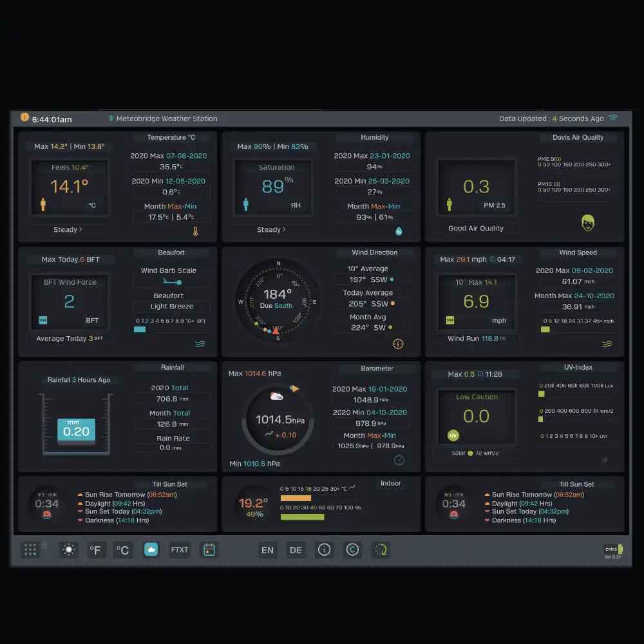Click the Beaufort scale bar indicator
Image resolution: width=644 pixels, height=644 pixels.
point(140,329)
